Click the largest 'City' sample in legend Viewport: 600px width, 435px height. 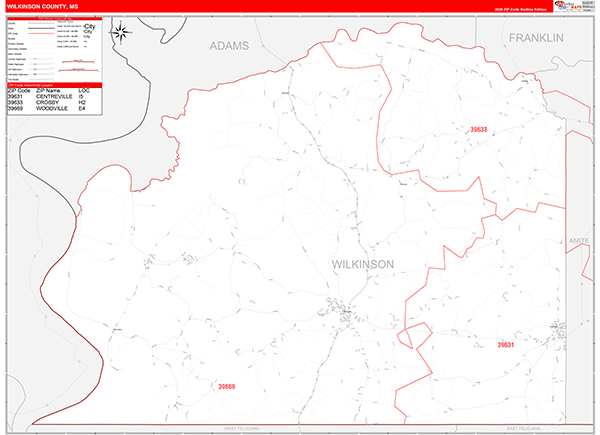[x=90, y=26]
